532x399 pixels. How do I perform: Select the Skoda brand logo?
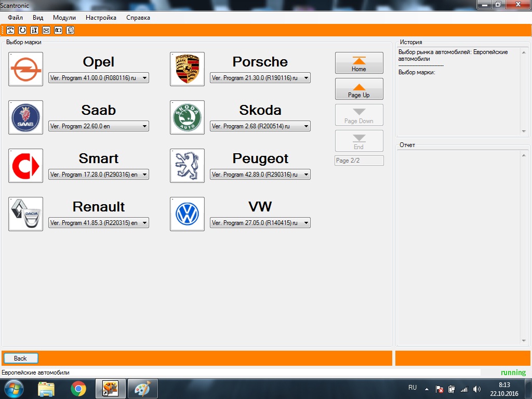[187, 117]
